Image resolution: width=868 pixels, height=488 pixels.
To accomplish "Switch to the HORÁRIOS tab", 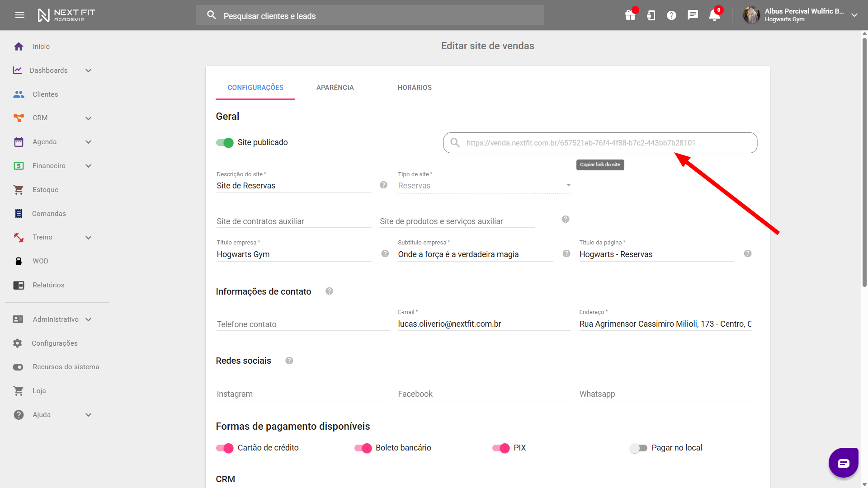I will point(415,88).
